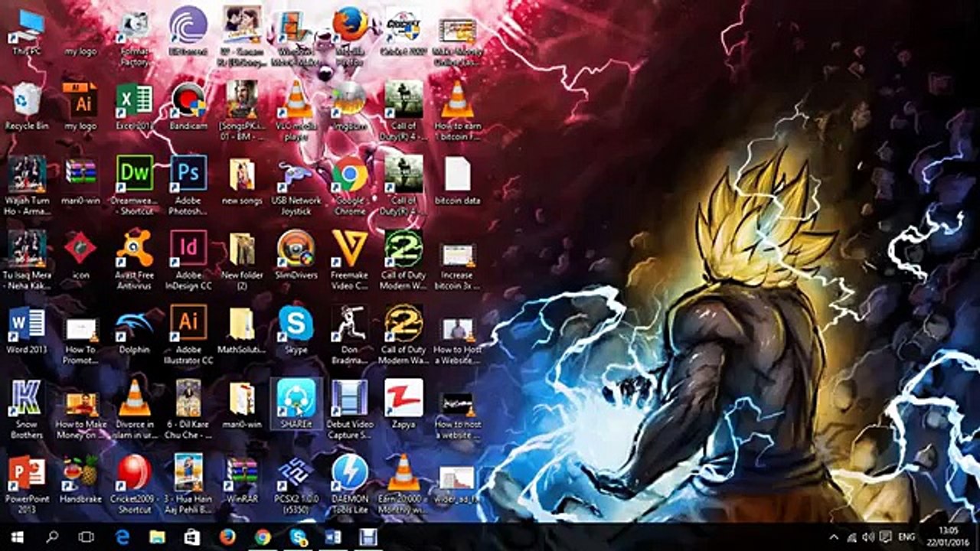Select the VLC media player shortcut
The height and width of the screenshot is (551, 980).
click(296, 111)
